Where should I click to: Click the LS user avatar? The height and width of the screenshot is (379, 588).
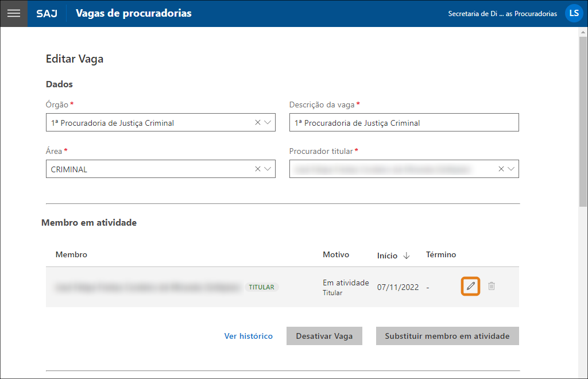[x=574, y=13]
